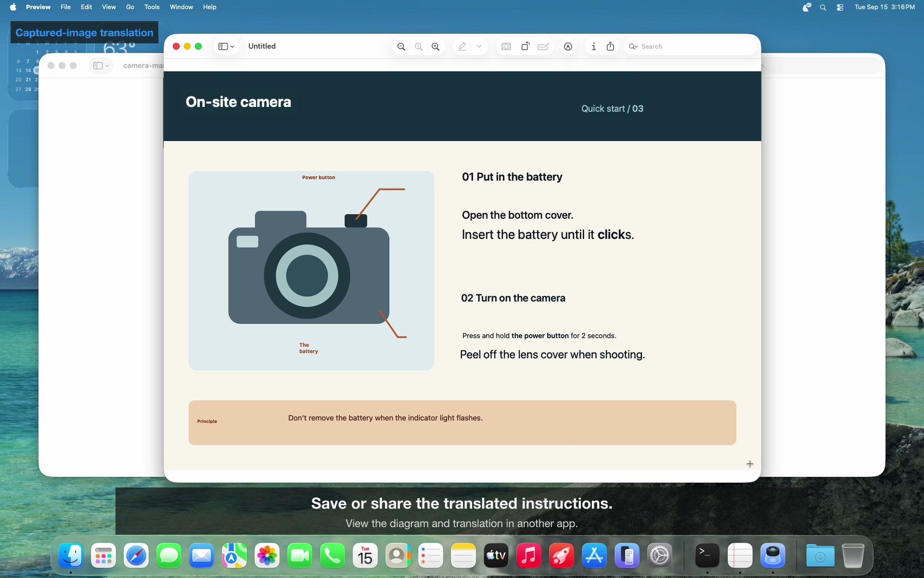Click the actual size zoom magnifier

coord(419,47)
